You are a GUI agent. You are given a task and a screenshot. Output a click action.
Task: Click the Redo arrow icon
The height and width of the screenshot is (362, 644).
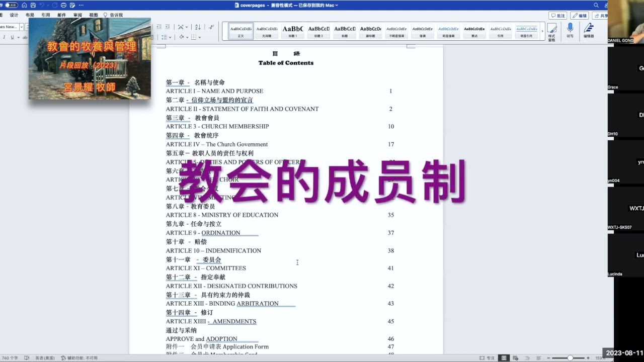[54, 5]
